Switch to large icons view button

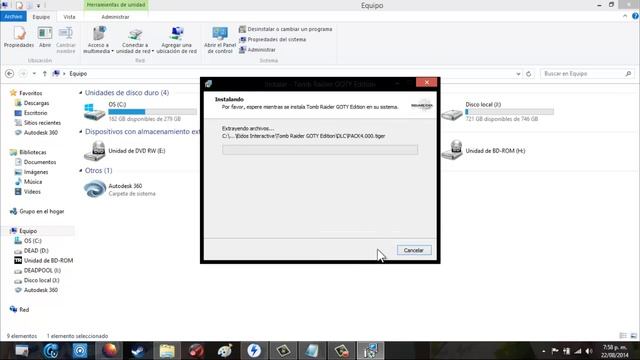633,336
